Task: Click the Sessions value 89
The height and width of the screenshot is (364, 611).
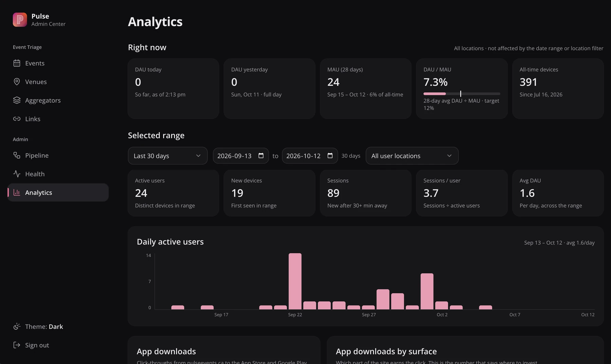Action: [333, 193]
